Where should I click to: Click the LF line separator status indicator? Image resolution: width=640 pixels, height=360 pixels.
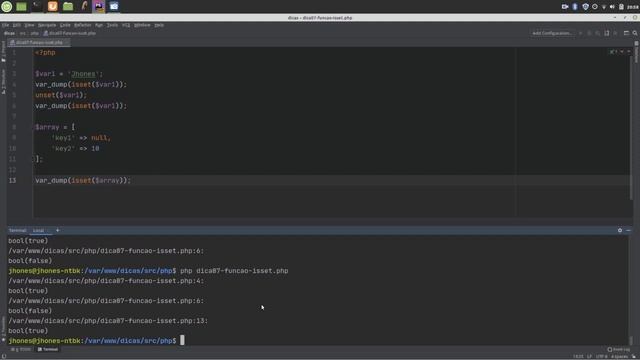pos(589,356)
